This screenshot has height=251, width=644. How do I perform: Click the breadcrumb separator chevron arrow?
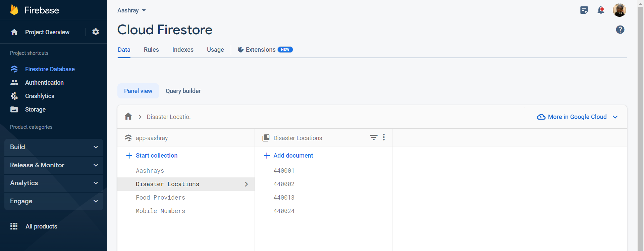140,117
